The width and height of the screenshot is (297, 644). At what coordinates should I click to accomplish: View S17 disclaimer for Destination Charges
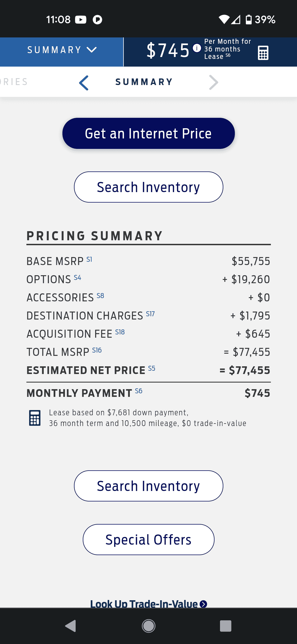(x=150, y=314)
